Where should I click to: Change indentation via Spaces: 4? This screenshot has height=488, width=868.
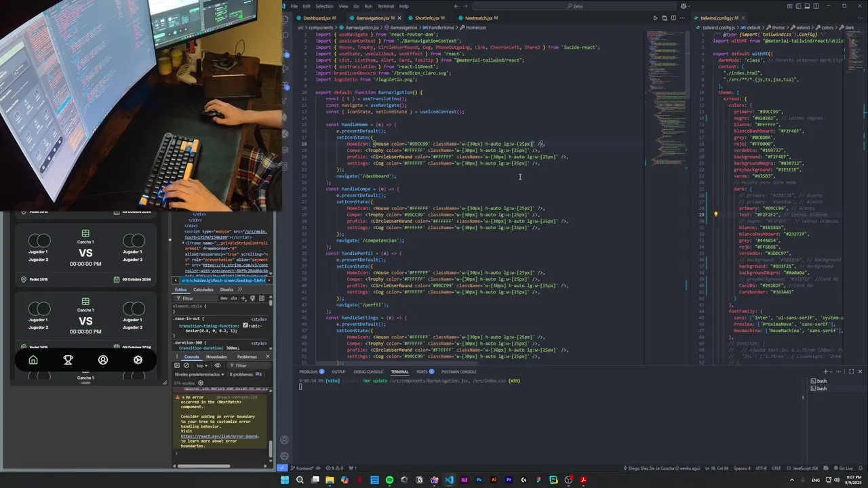tap(743, 468)
